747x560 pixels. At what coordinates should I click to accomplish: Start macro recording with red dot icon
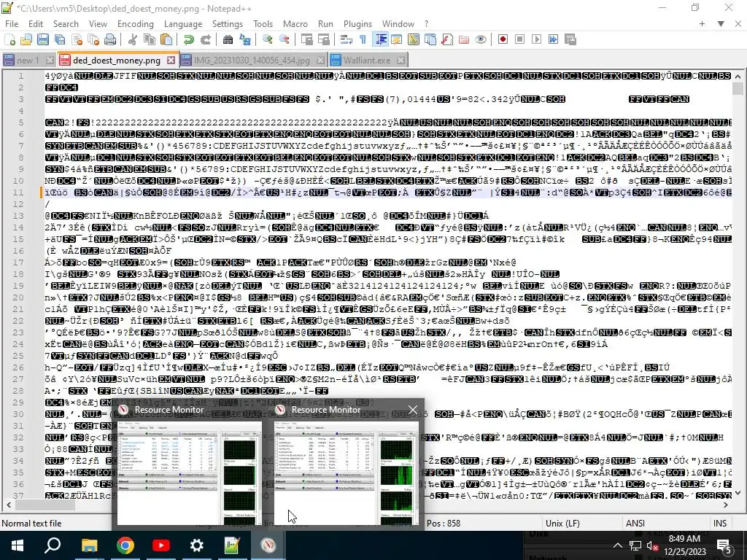pyautogui.click(x=503, y=39)
